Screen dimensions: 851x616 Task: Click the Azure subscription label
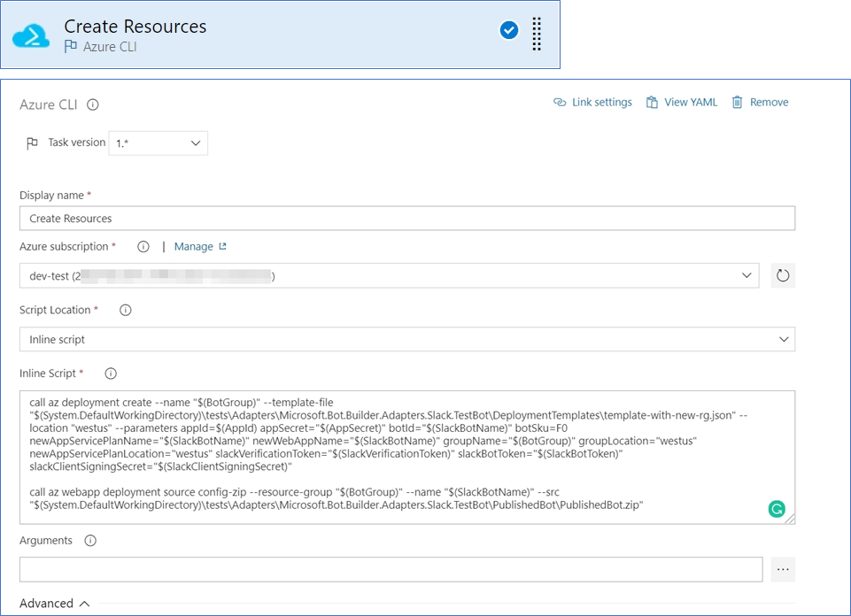click(x=64, y=247)
